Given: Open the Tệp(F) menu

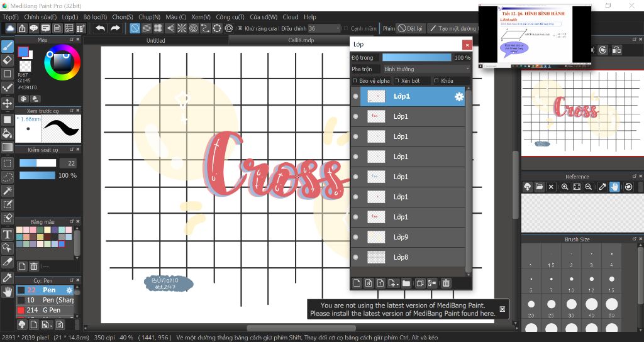Looking at the screenshot, I should click(11, 17).
